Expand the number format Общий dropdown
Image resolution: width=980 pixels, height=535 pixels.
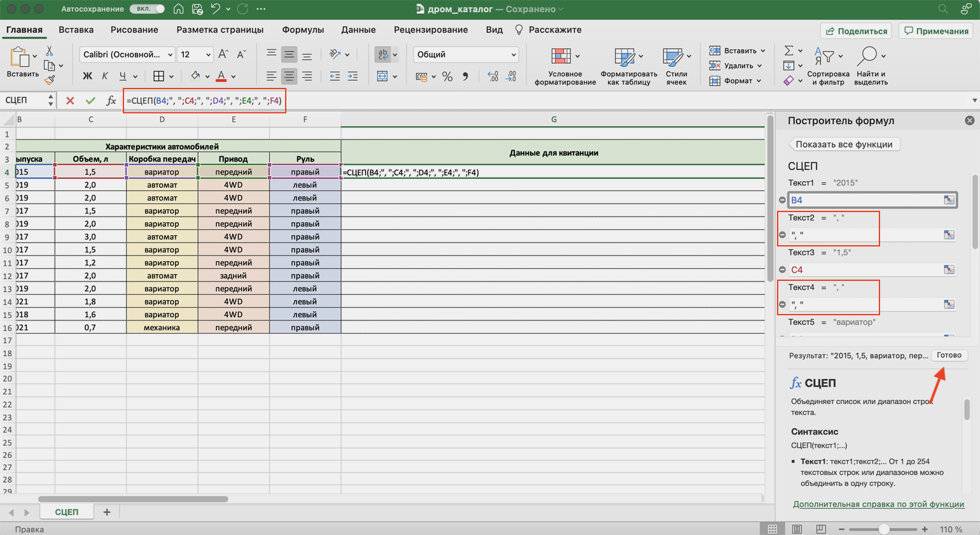pos(513,55)
